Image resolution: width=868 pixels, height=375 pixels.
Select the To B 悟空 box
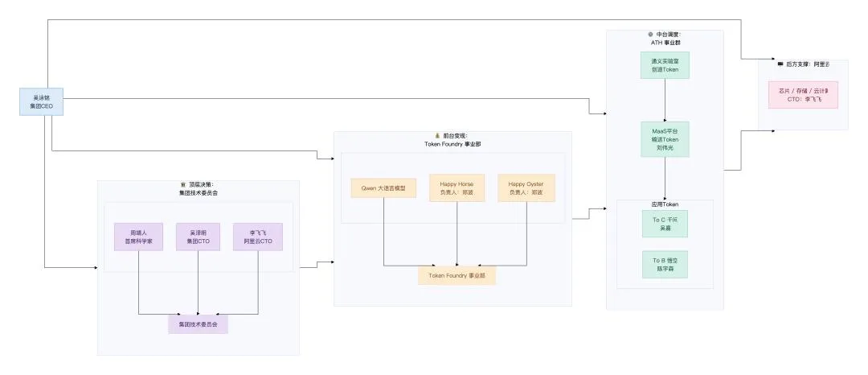point(665,264)
